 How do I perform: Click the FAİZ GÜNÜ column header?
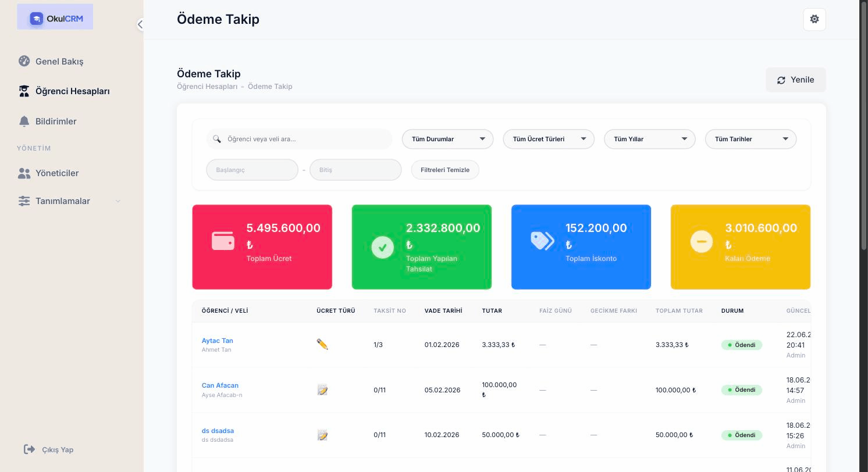coord(556,311)
